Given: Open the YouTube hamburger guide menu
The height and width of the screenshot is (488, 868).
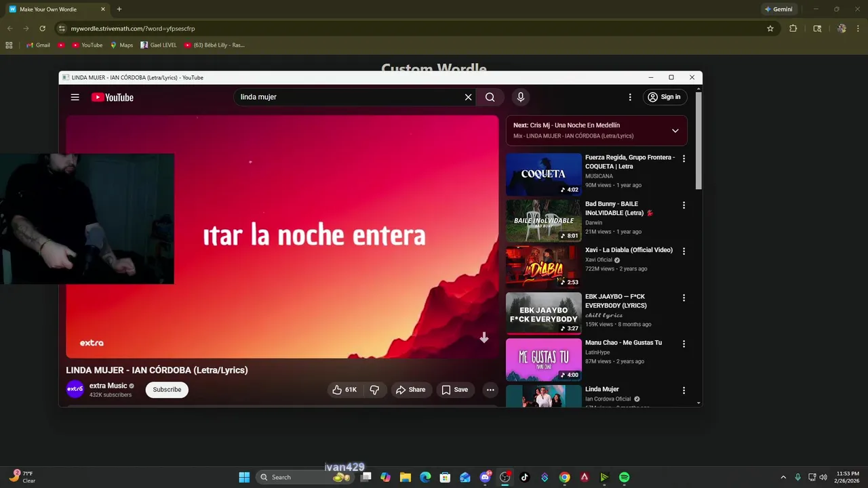Looking at the screenshot, I should point(75,97).
